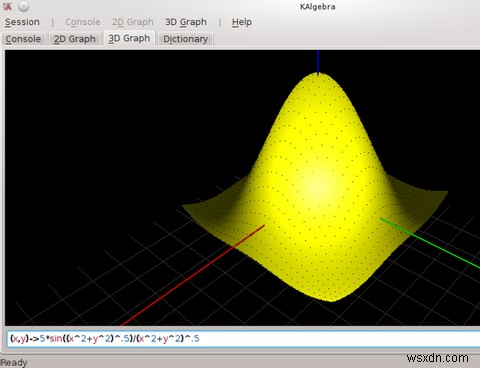This screenshot has height=368, width=480.
Task: Open the 3D Graph menu
Action: pos(186,22)
